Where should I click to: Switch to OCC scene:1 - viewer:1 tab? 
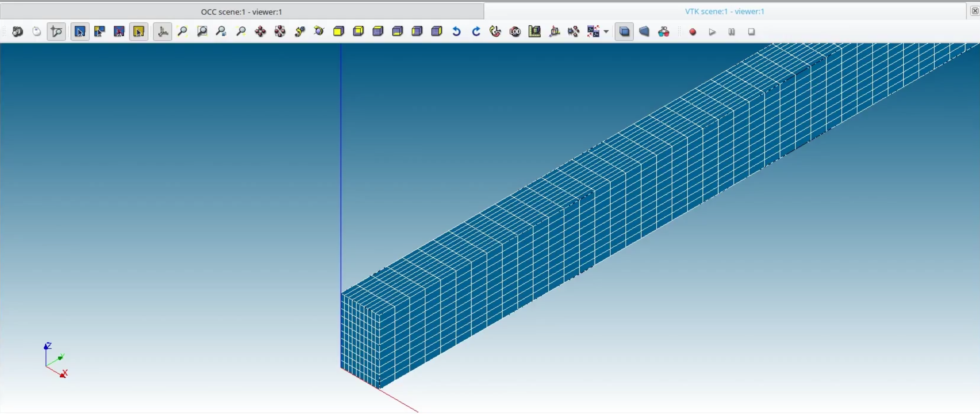coord(241,12)
